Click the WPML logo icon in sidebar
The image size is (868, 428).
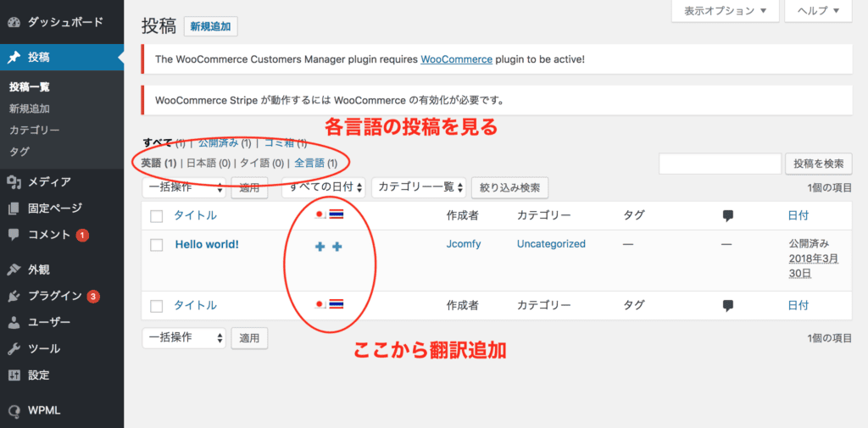(x=15, y=411)
